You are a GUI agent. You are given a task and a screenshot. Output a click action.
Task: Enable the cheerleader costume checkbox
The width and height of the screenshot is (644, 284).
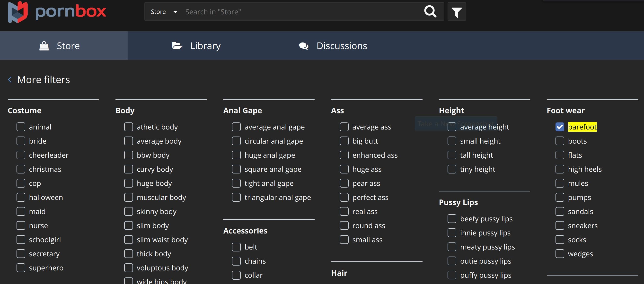point(21,155)
